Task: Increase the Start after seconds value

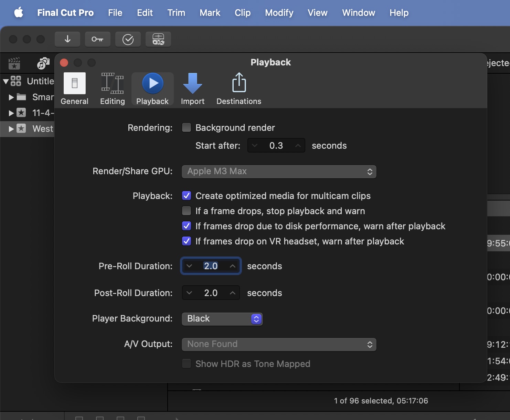Action: point(298,146)
